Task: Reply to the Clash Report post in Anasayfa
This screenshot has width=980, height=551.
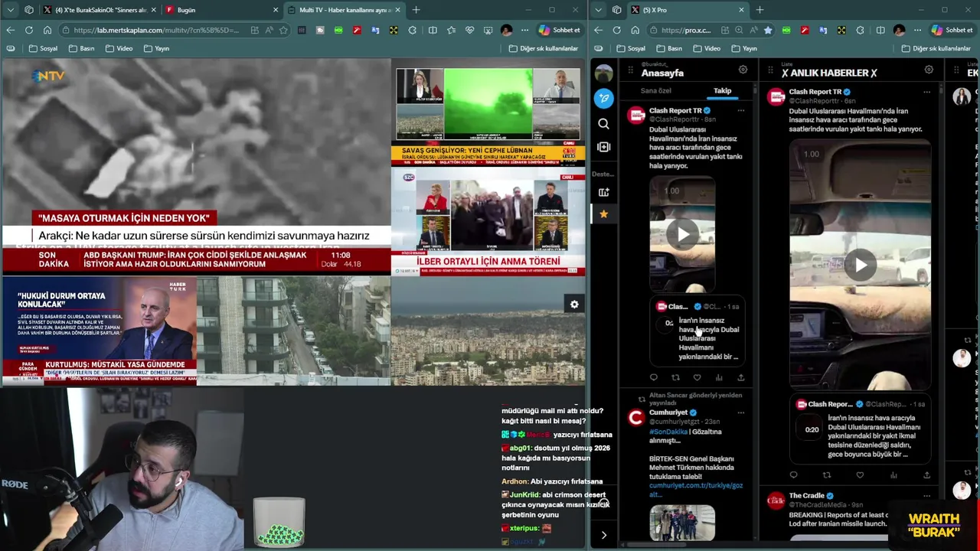Action: point(653,377)
